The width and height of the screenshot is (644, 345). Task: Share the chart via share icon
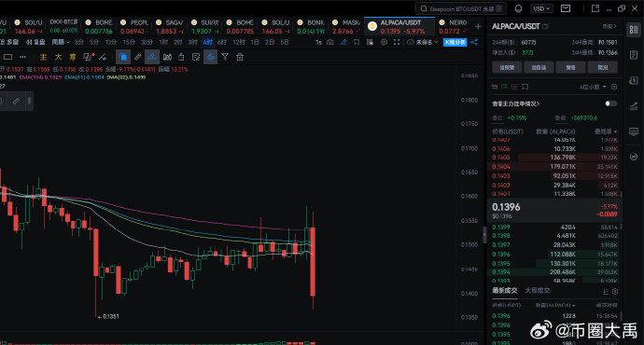474,42
